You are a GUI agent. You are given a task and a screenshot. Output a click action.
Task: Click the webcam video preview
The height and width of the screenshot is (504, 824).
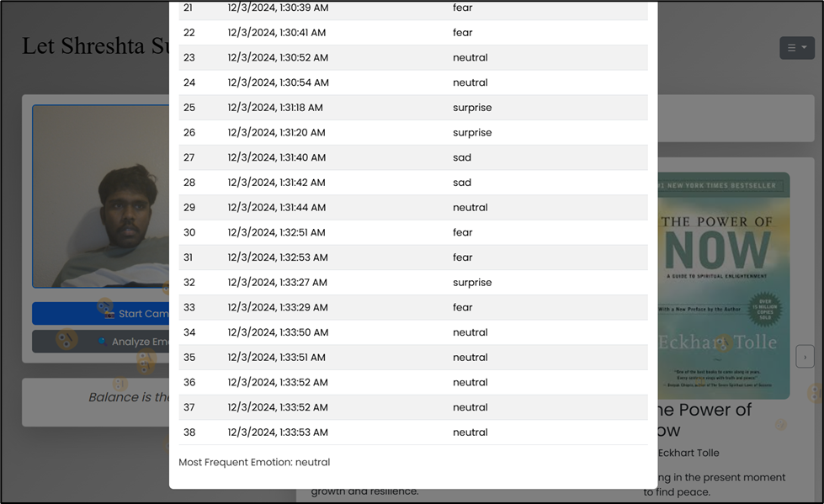click(101, 196)
